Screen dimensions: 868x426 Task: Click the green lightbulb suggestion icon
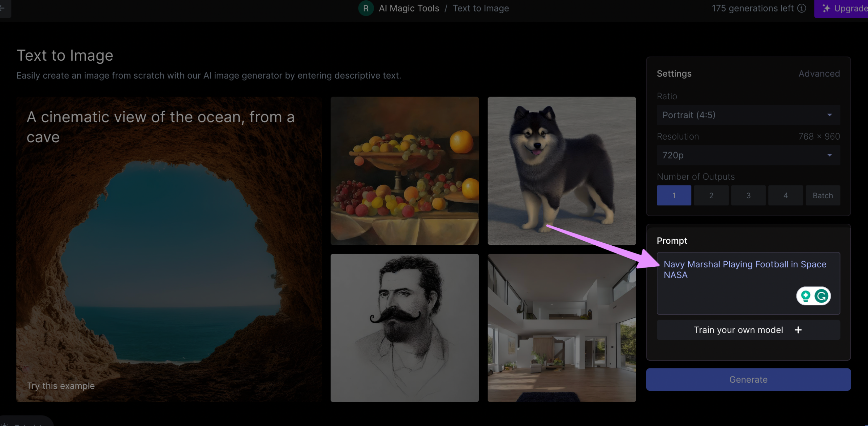(806, 296)
